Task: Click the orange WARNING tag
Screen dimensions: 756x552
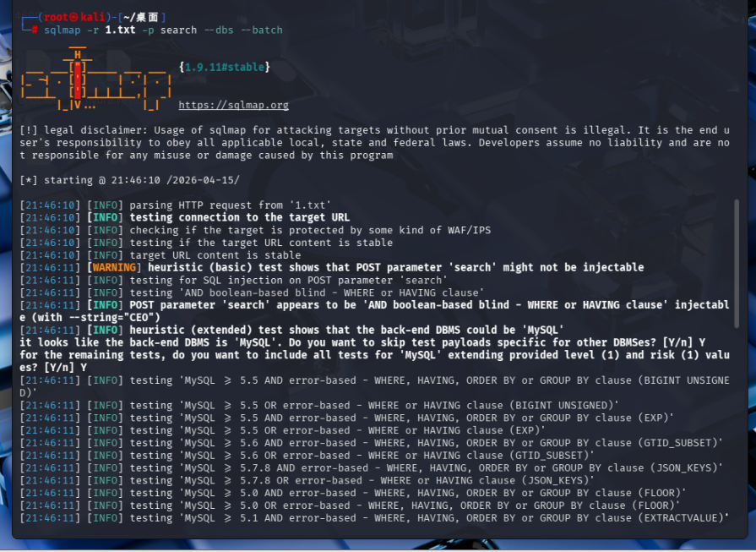Action: pos(114,267)
